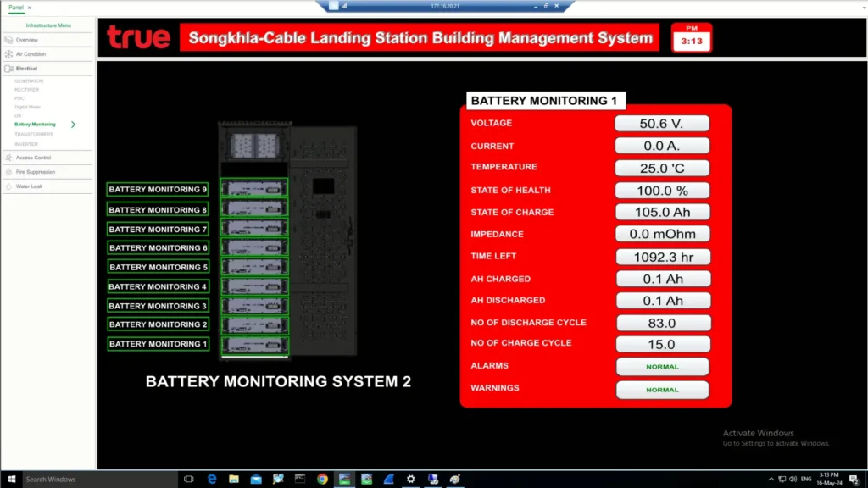868x488 pixels.
Task: Open Task View on taskbar
Action: coord(189,480)
